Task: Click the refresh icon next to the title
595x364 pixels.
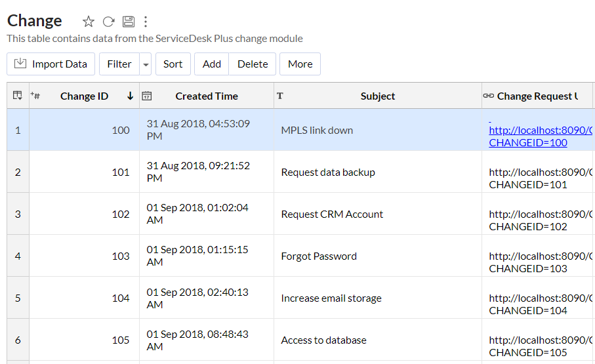Action: pyautogui.click(x=108, y=22)
